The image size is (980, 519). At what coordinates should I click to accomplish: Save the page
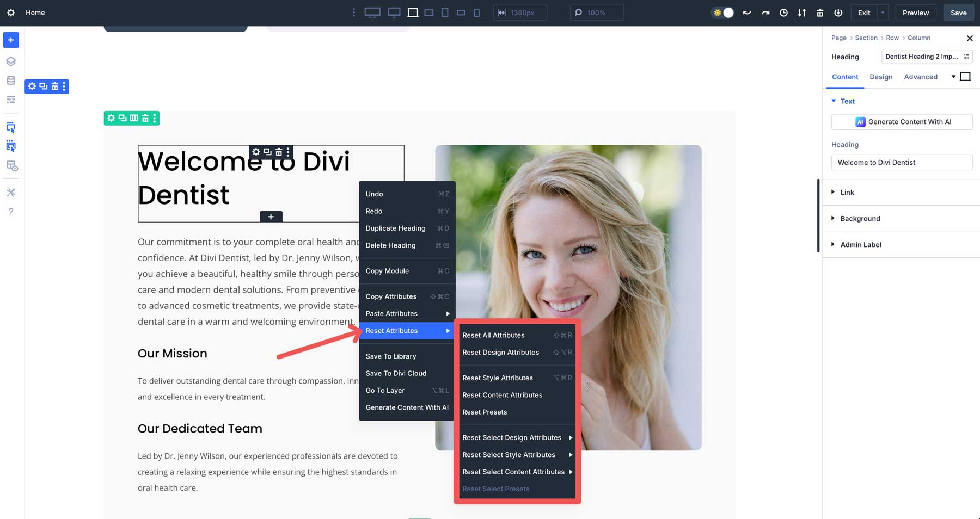(958, 12)
